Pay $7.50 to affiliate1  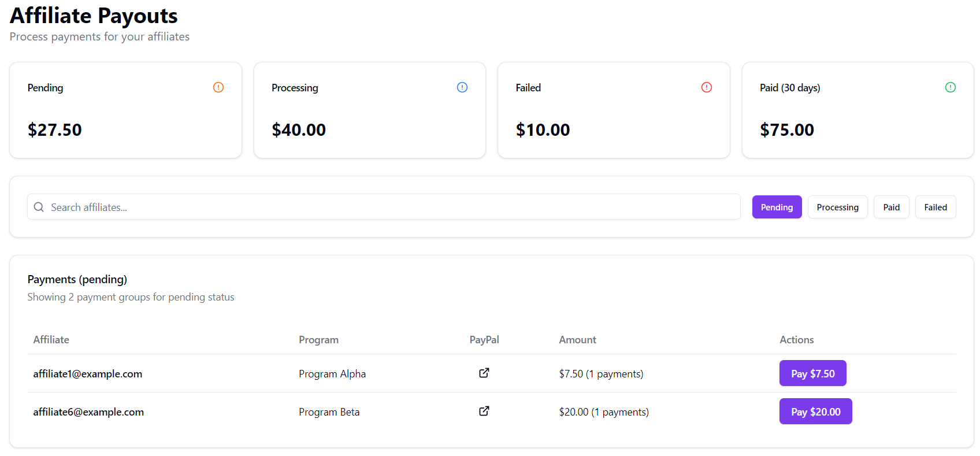812,373
